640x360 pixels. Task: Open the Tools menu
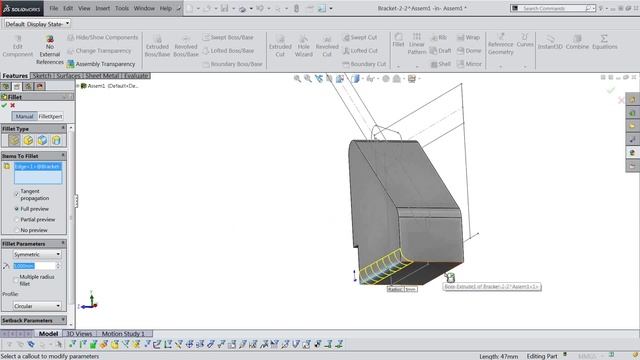click(x=122, y=8)
